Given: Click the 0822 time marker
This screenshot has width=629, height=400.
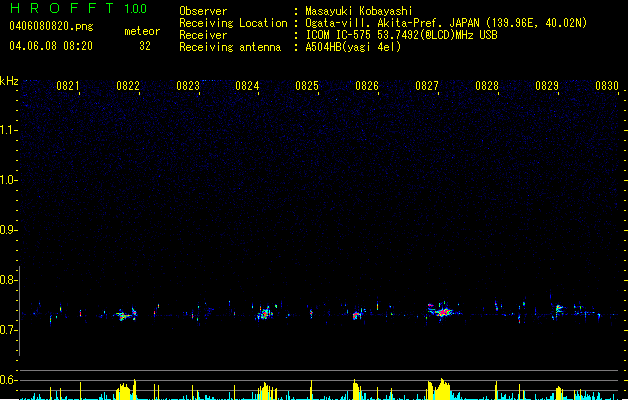Looking at the screenshot, I should click(128, 86).
